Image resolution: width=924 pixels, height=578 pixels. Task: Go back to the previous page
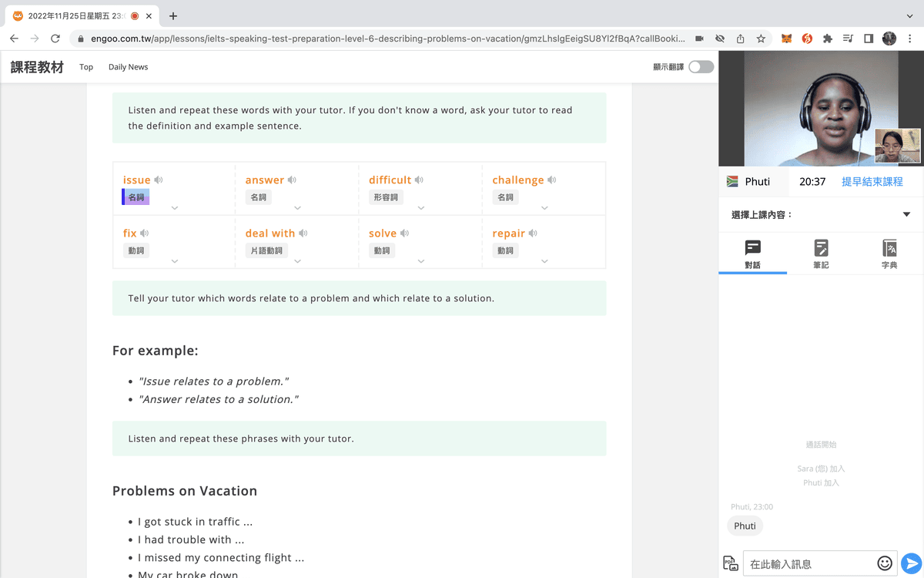coord(14,39)
